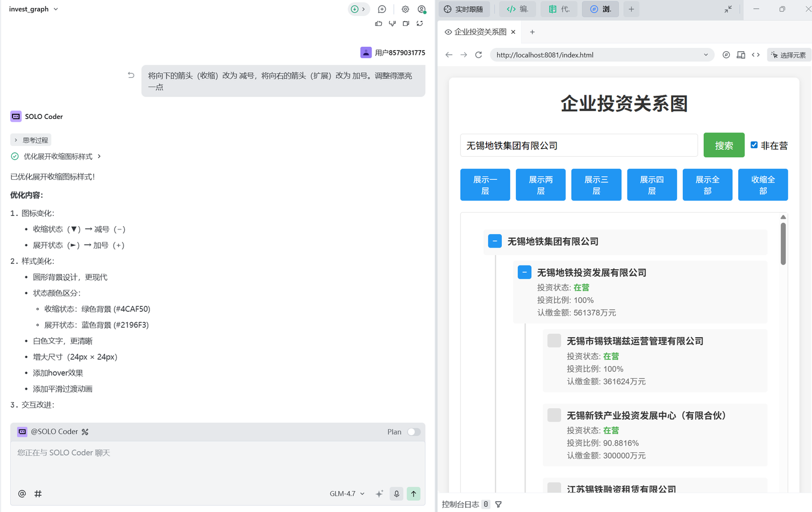Click the 展示一层 button
This screenshot has height=512, width=812.
pos(485,185)
